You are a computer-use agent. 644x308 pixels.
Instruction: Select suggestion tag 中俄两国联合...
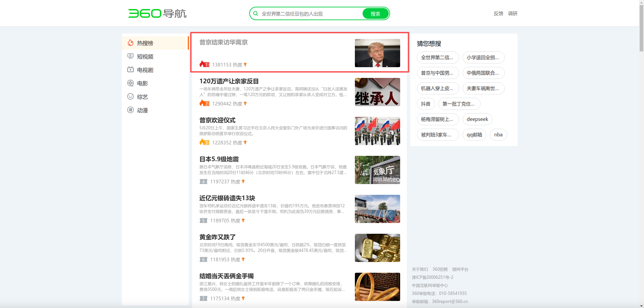pos(483,73)
